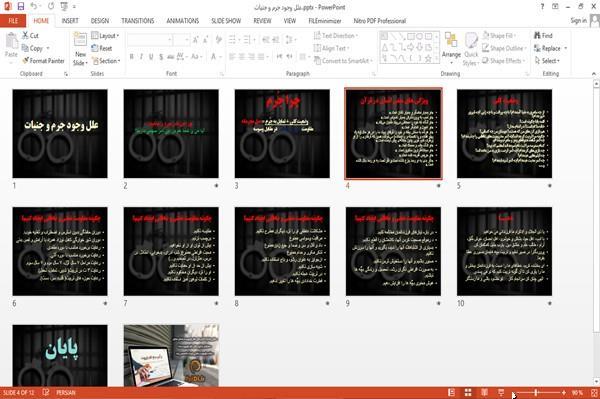This screenshot has height=399, width=600.
Task: Toggle Underline formatting button
Action: [x=151, y=57]
